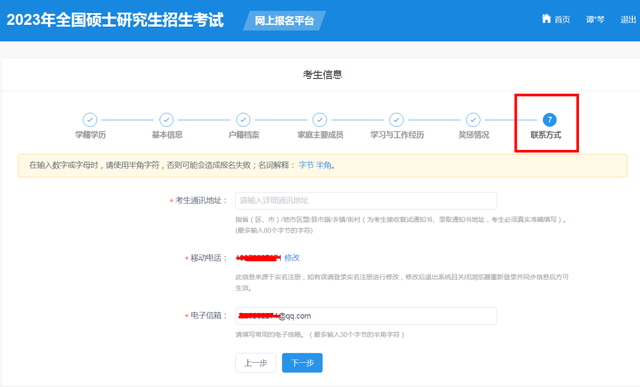
Task: Click the 上一步 button
Action: click(x=256, y=363)
